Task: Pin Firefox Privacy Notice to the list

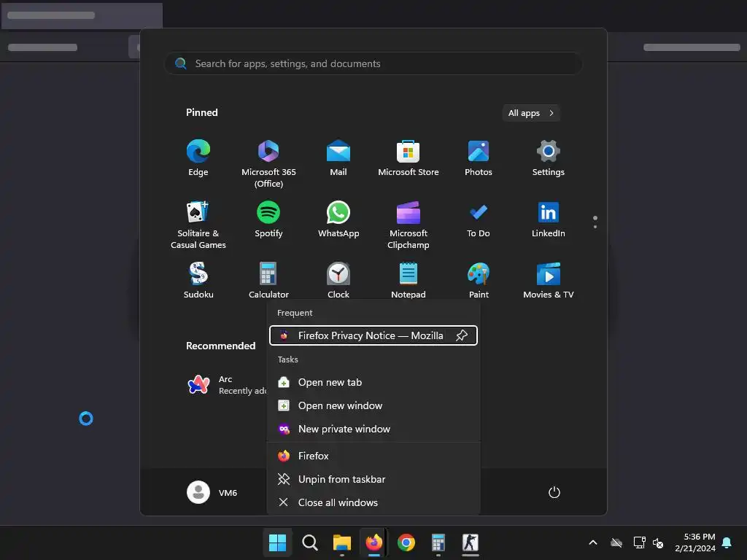Action: (461, 335)
